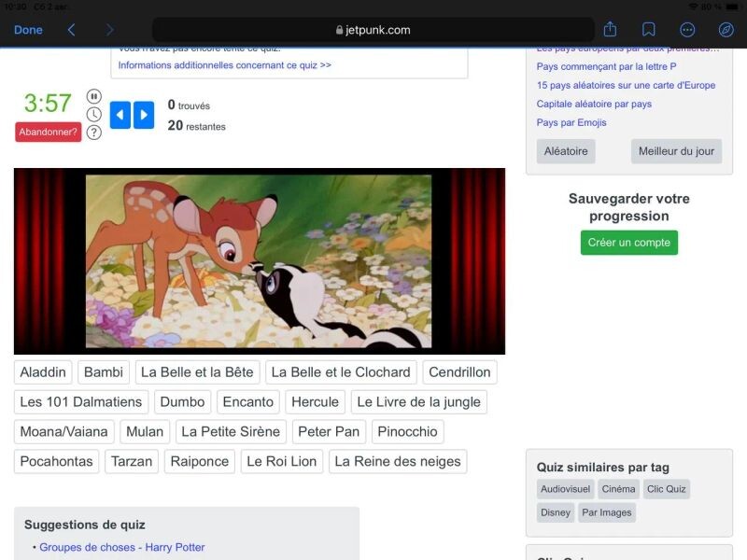This screenshot has height=560, width=747.
Task: Skip to next image with right arrow
Action: [x=144, y=115]
